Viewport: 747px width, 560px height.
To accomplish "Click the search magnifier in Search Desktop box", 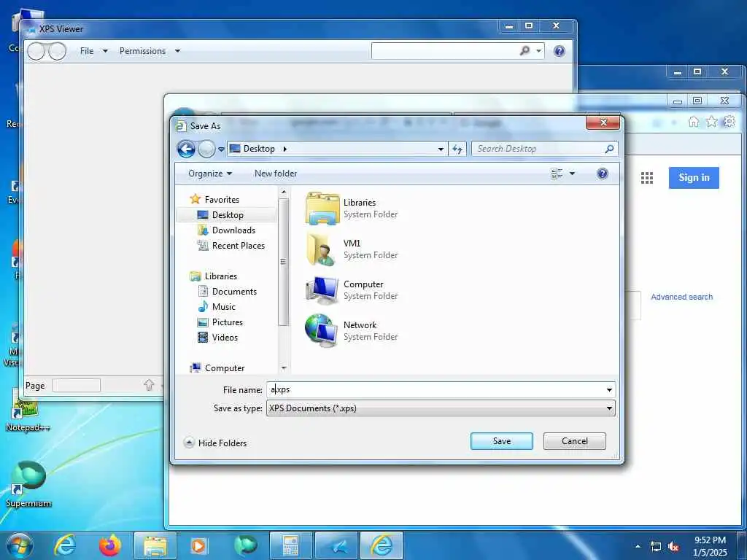I will click(609, 149).
